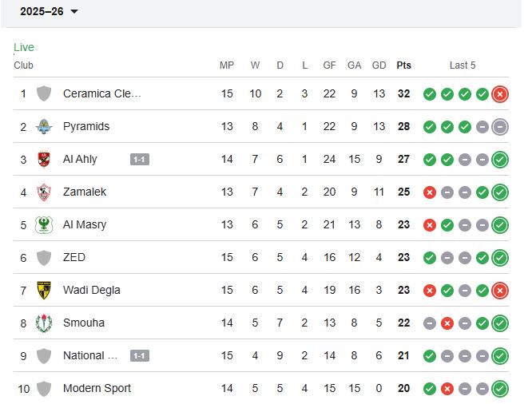Image resolution: width=532 pixels, height=404 pixels.
Task: Click the Live label above the table
Action: [x=24, y=48]
